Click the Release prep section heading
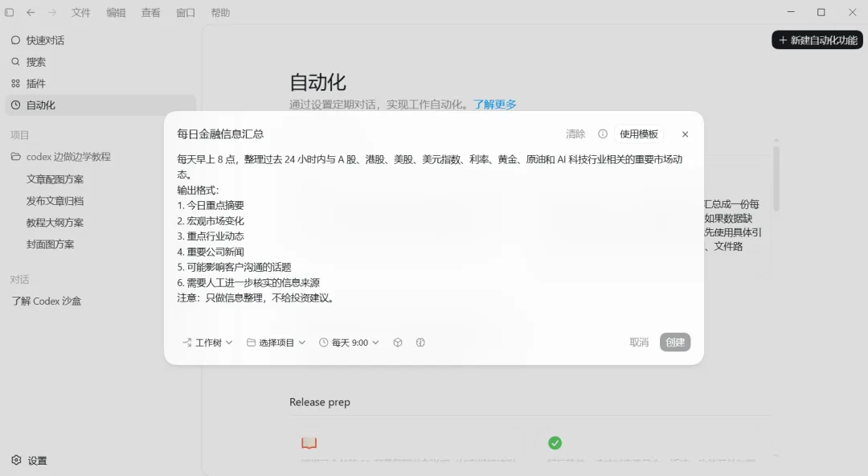Viewport: 868px width, 476px height. tap(320, 402)
